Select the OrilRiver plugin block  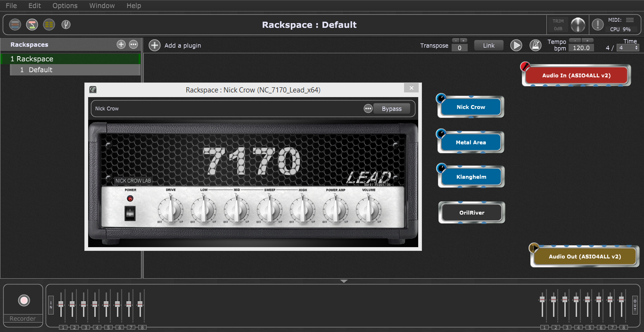472,213
